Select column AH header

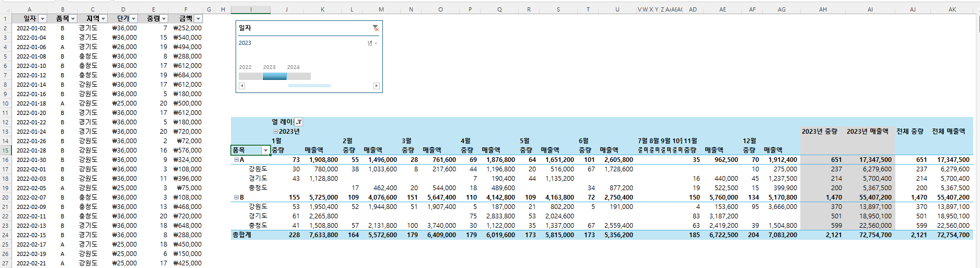coord(823,9)
